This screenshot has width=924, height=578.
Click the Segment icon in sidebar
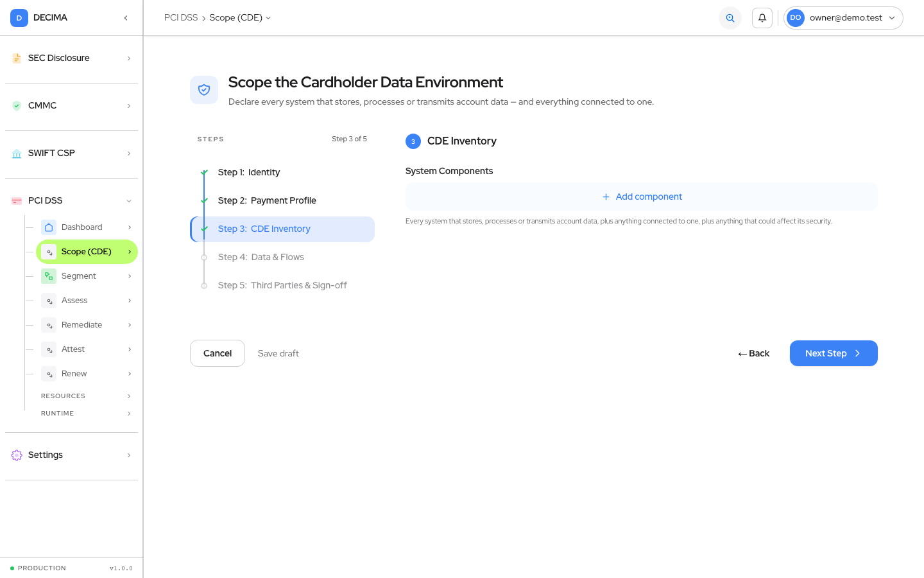[49, 276]
